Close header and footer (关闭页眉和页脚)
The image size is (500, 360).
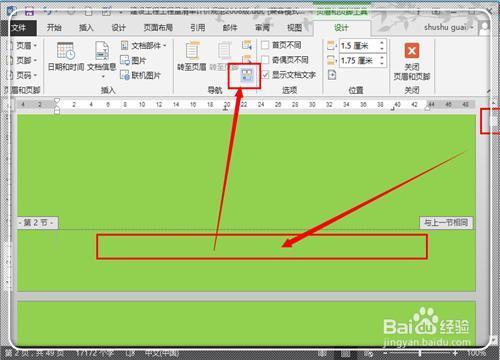(x=412, y=62)
